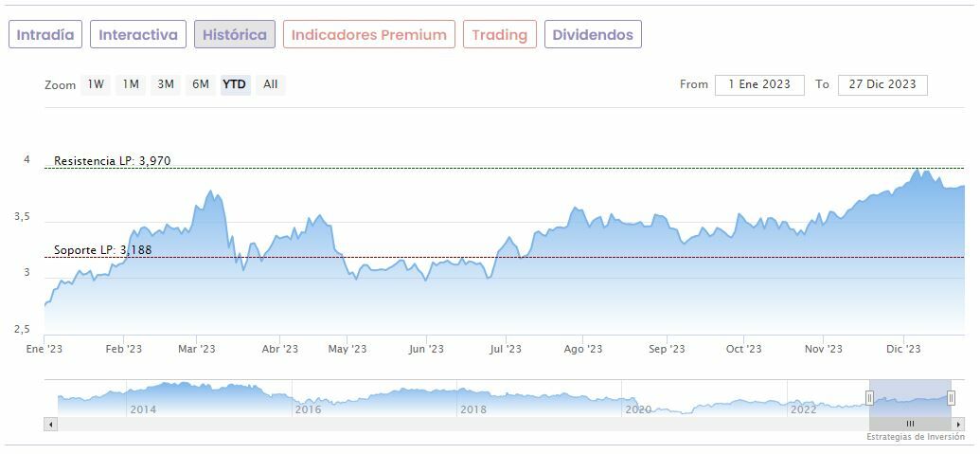This screenshot has height=454, width=980.
Task: Select the 6M zoom range
Action: (x=201, y=84)
